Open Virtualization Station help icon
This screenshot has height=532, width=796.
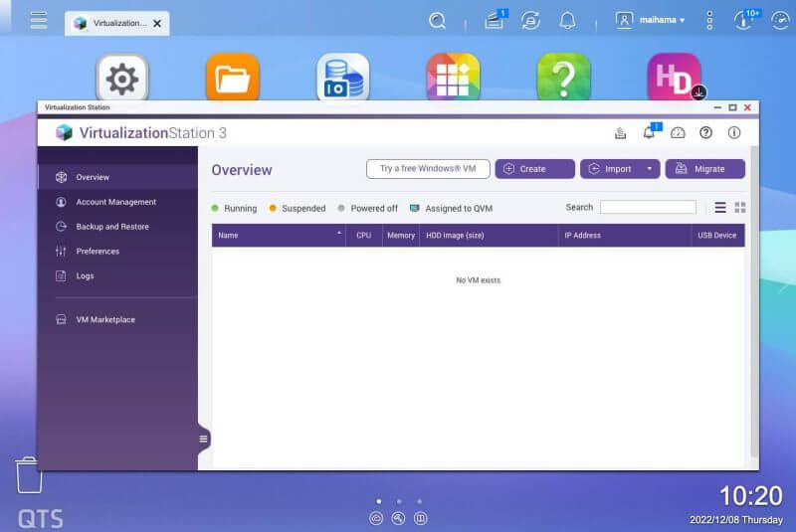click(x=705, y=133)
